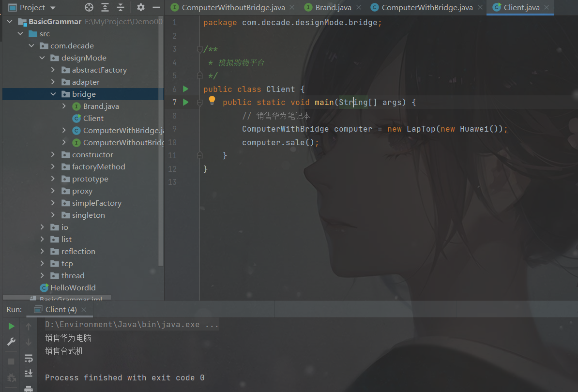The width and height of the screenshot is (578, 392).
Task: Fold Javadoc comment via line 3 fold marker
Action: [200, 49]
